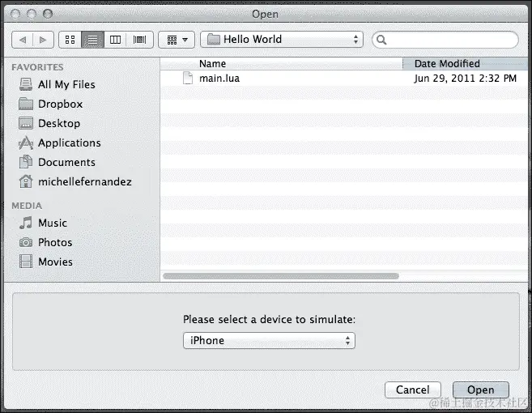The height and width of the screenshot is (413, 532).
Task: Click the All My Files icon in sidebar
Action: tap(26, 84)
